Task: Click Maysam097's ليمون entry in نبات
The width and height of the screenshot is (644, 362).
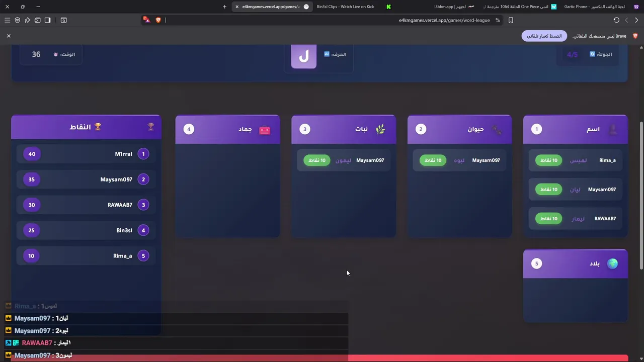Action: click(344, 160)
